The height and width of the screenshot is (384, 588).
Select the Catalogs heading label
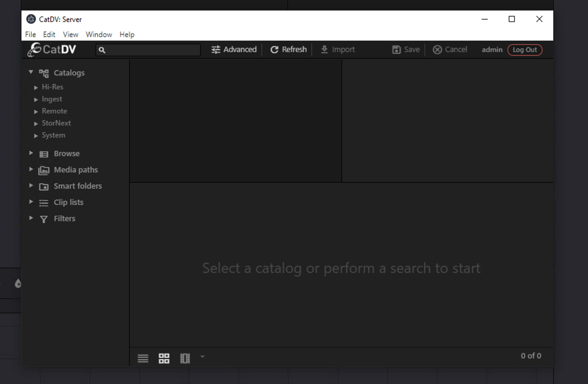pos(69,73)
